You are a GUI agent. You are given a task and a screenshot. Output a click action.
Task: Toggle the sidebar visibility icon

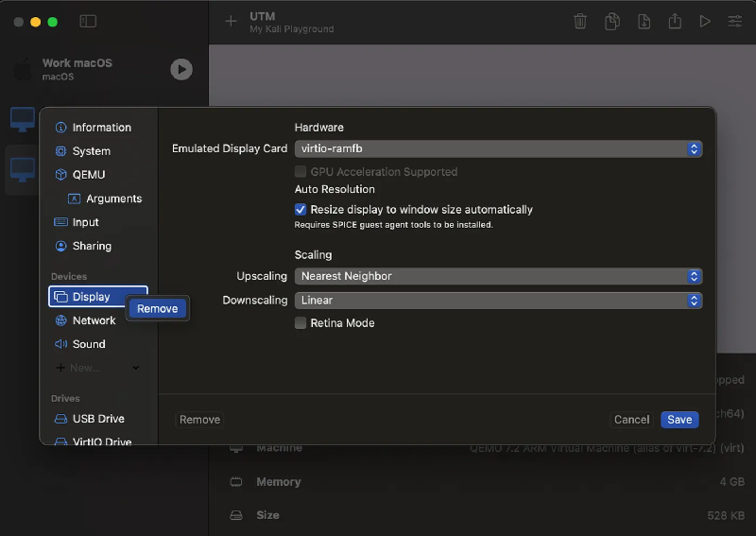point(88,21)
